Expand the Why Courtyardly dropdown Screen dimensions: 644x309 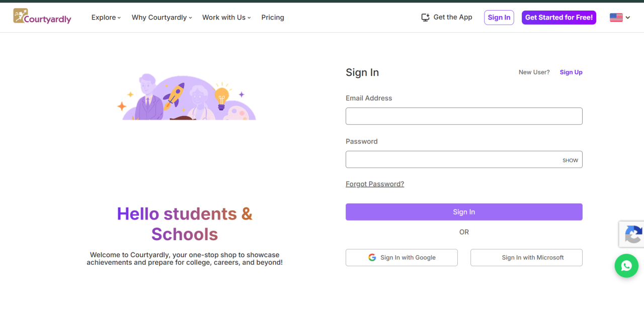(x=162, y=17)
